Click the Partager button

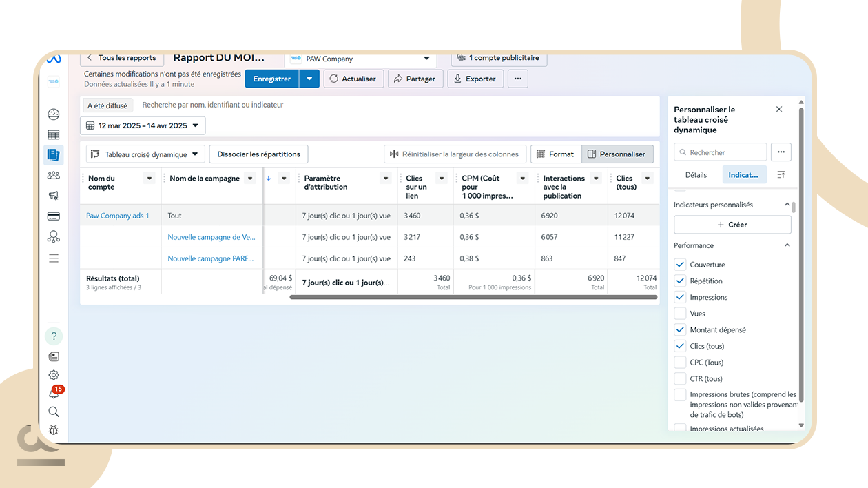coord(415,79)
